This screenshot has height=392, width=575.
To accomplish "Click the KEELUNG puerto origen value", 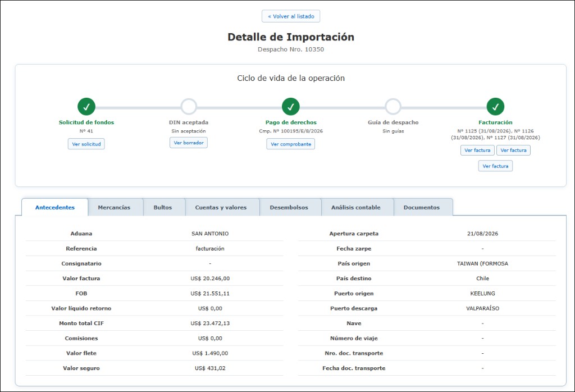I will pos(482,293).
